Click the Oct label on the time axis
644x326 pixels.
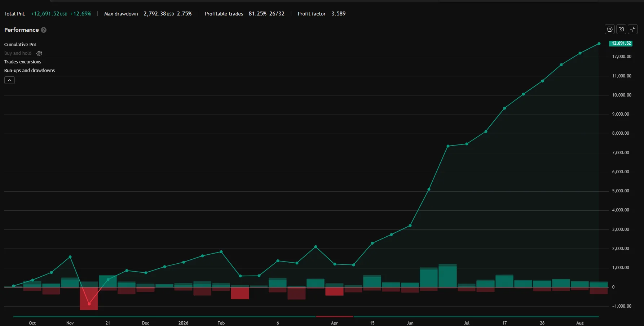coord(32,323)
